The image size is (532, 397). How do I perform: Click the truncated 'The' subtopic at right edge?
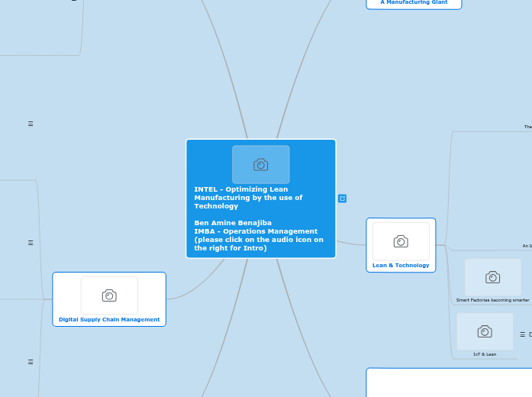pos(527,127)
